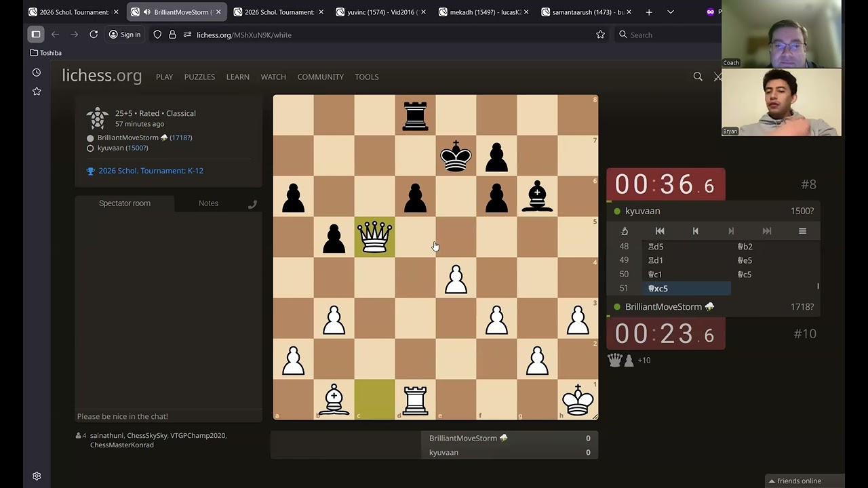This screenshot has width=868, height=488.
Task: Open the padlock site information icon
Action: pos(172,35)
